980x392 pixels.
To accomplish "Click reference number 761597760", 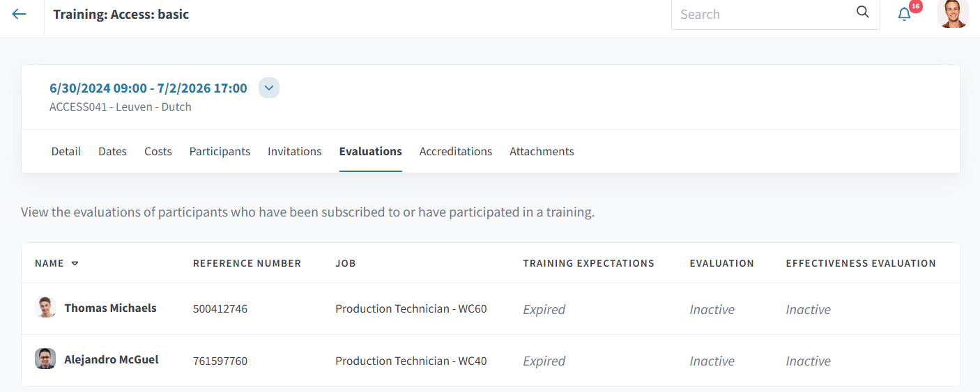I will [220, 361].
